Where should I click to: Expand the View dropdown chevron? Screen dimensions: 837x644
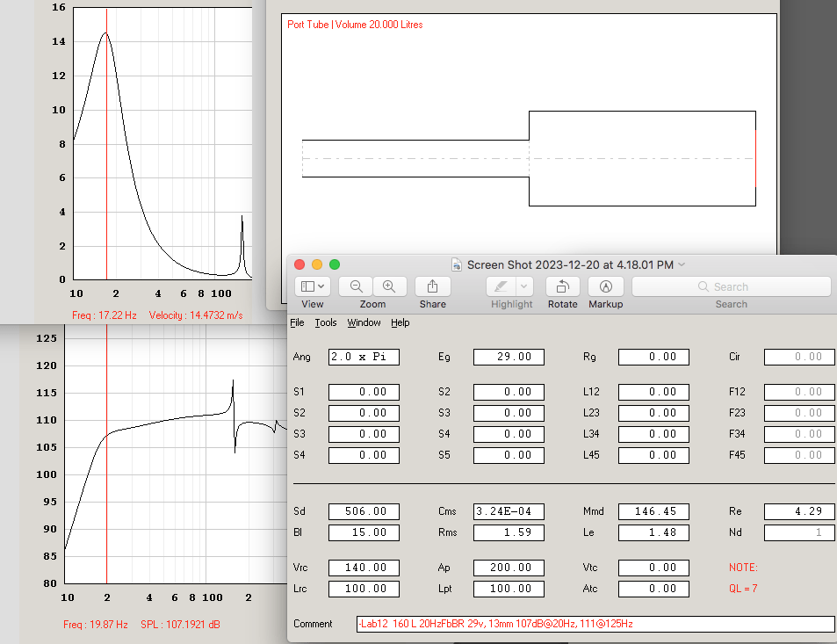click(321, 286)
